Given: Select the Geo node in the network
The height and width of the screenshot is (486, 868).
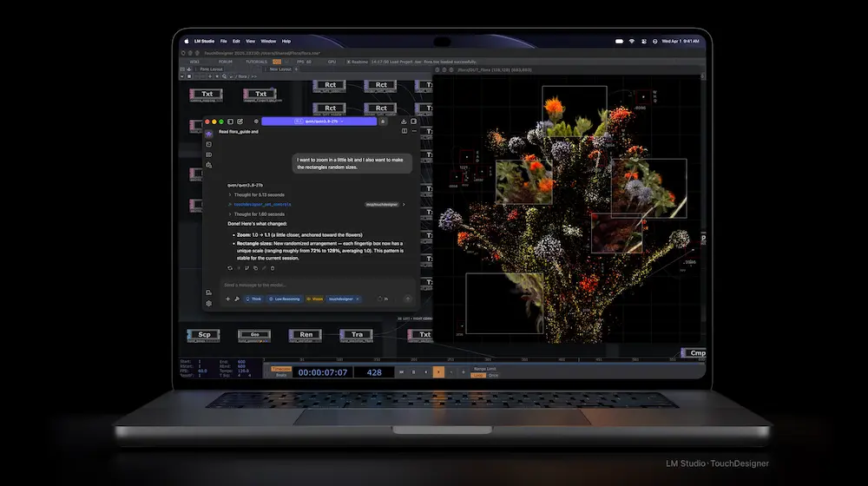Looking at the screenshot, I should point(254,335).
